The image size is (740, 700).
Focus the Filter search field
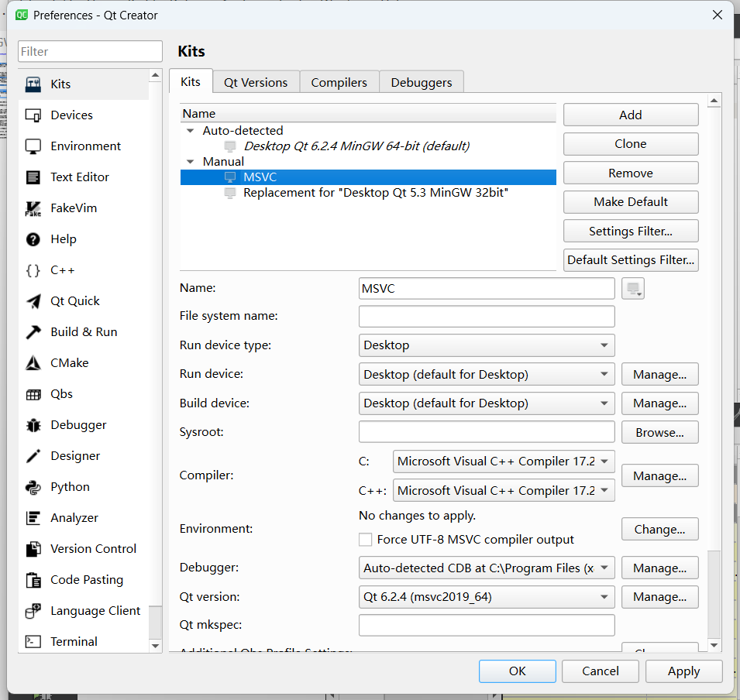(x=90, y=52)
